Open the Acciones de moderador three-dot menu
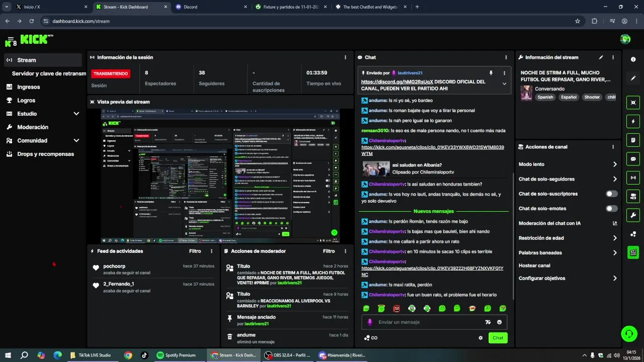Screen dimensions: 644x362 (x=345, y=251)
